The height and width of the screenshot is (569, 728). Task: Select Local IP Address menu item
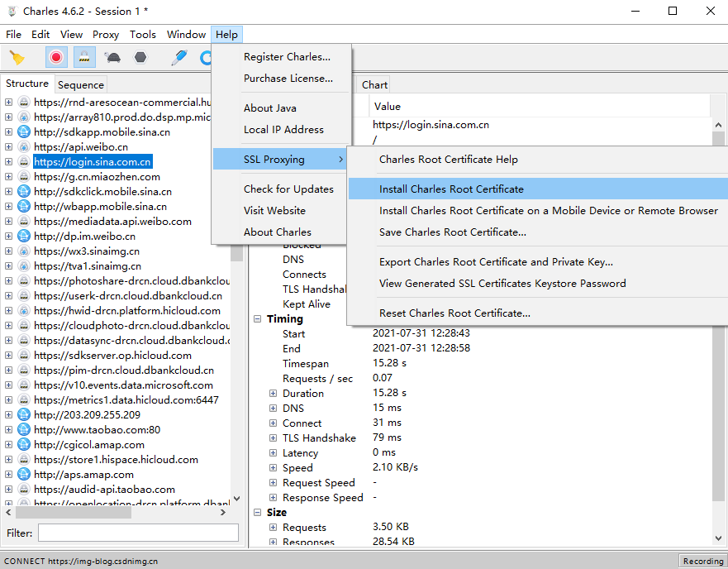[282, 129]
